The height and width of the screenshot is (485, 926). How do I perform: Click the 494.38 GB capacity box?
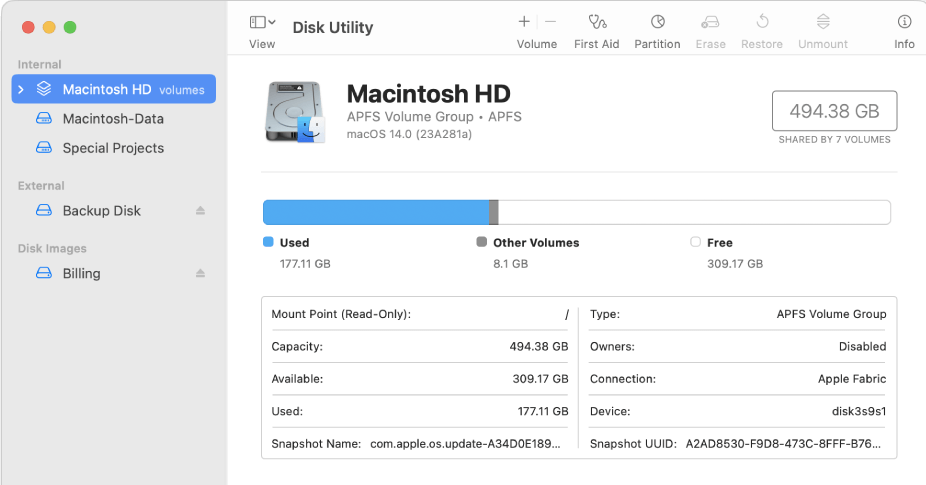click(x=834, y=110)
